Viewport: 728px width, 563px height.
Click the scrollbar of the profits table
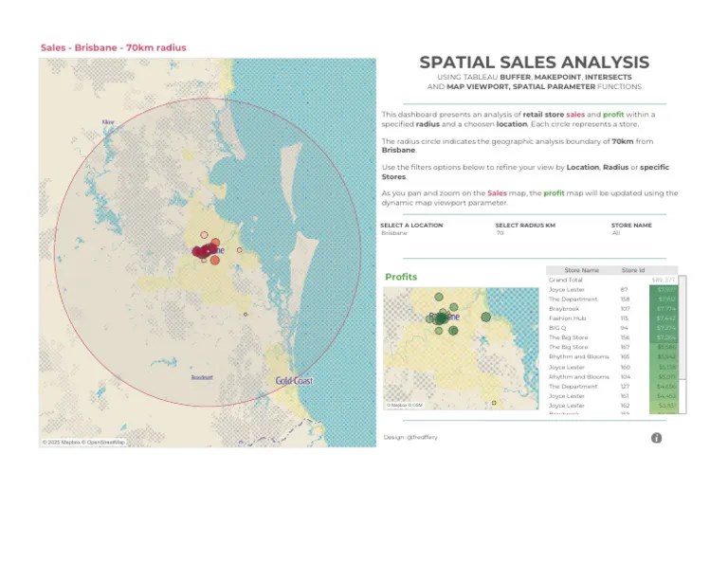682,344
